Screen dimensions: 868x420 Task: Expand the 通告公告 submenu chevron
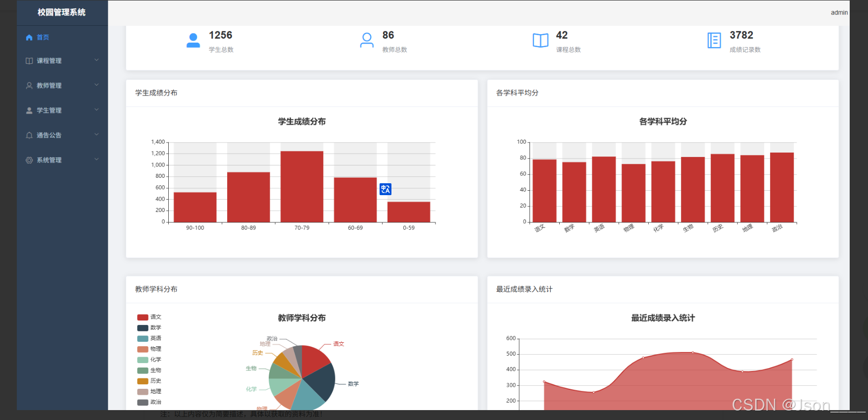pos(96,135)
